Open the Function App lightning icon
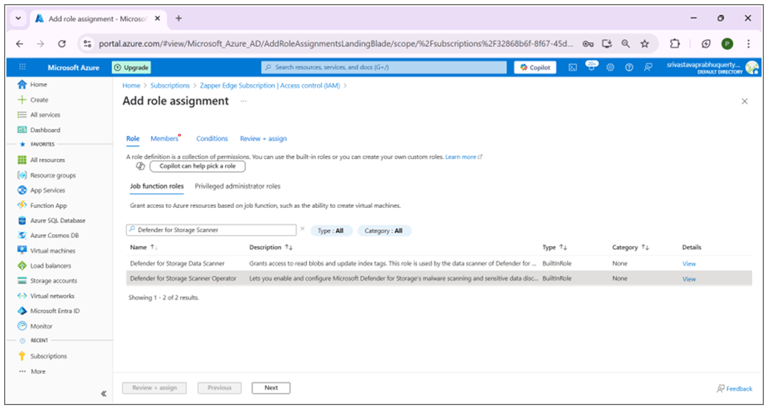This screenshot has height=408, width=768. (22, 205)
